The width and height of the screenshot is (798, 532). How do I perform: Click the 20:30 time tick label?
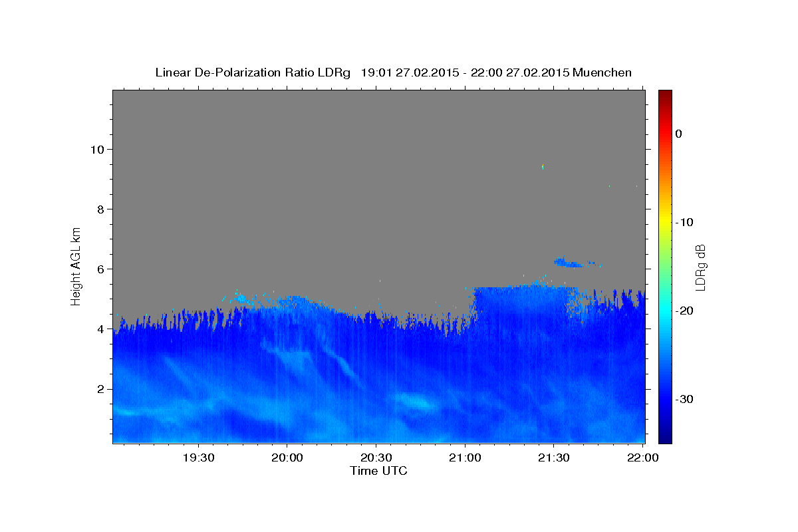pyautogui.click(x=376, y=458)
